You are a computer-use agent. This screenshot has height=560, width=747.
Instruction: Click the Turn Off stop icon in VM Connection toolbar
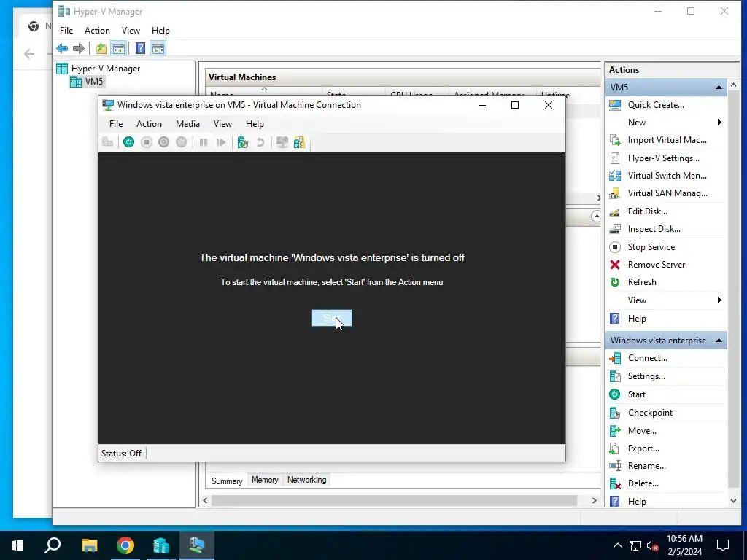(x=146, y=142)
